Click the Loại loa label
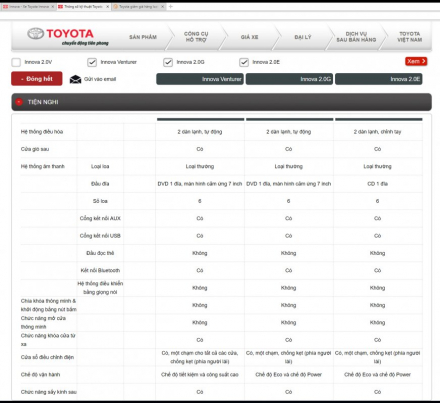This screenshot has width=440, height=403. tap(100, 166)
